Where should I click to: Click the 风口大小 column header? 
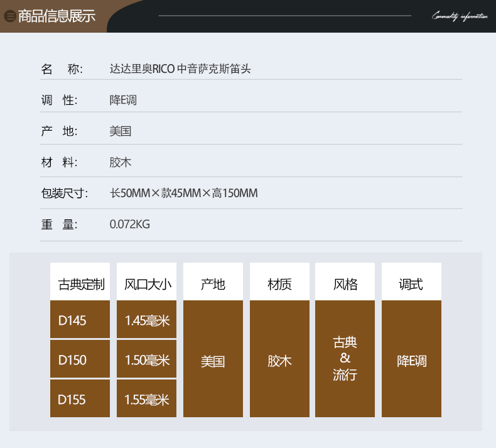(146, 281)
